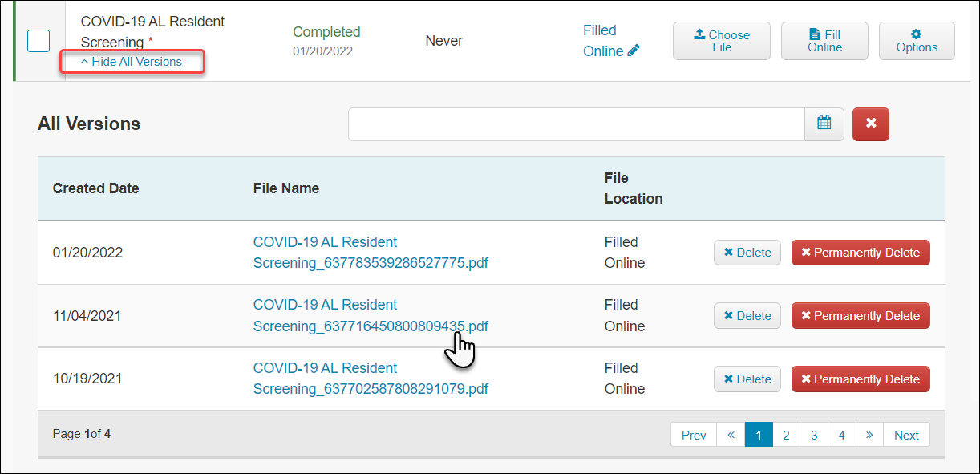Open the calendar date picker icon
Viewport: 980px width, 474px height.
pyautogui.click(x=824, y=124)
